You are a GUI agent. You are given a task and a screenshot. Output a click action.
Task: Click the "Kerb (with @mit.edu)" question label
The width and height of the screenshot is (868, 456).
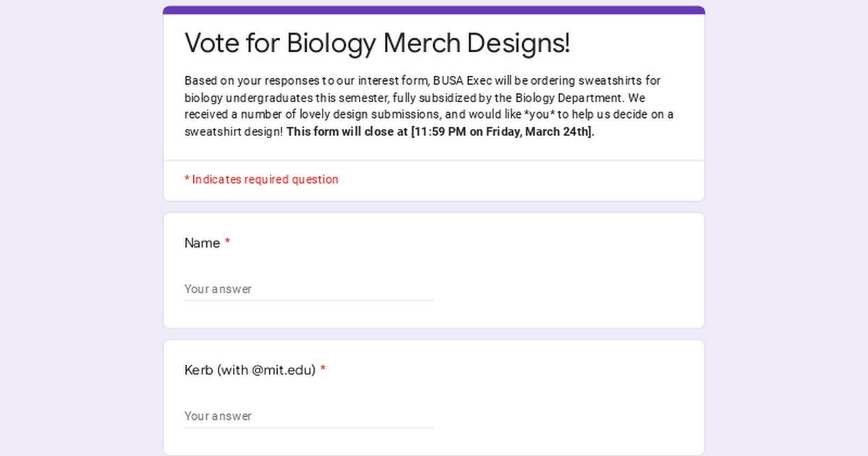(250, 370)
